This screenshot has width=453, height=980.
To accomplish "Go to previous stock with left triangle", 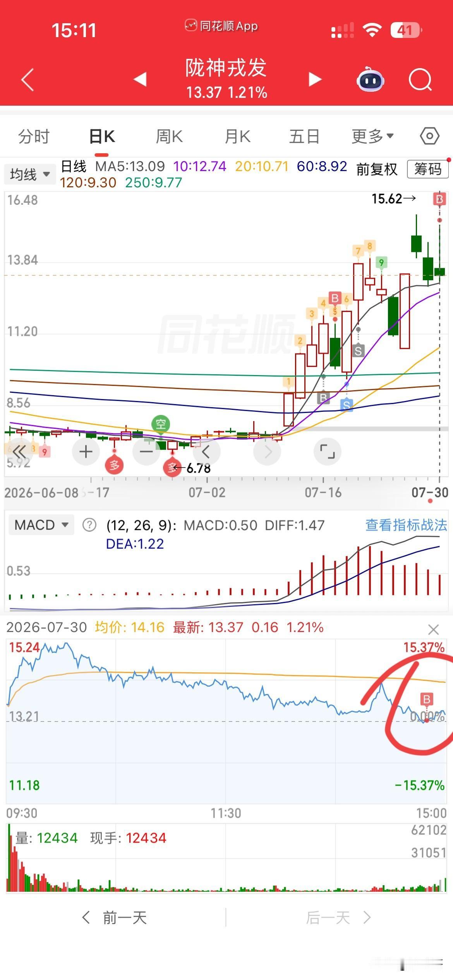I will pos(140,79).
